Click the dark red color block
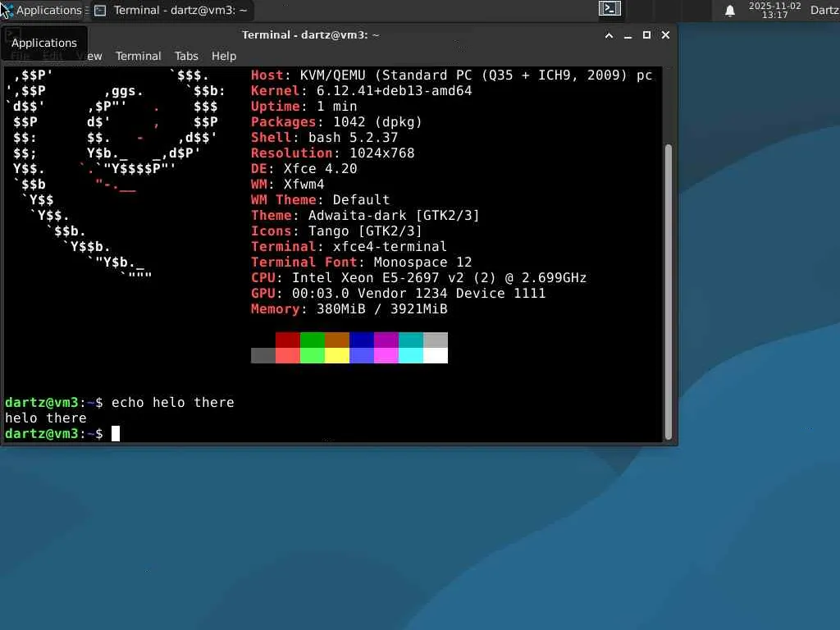The image size is (840, 630). pyautogui.click(x=288, y=340)
